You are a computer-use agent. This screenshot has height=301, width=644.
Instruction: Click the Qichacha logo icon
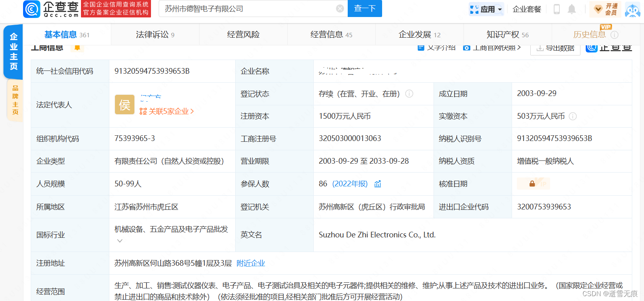click(32, 9)
